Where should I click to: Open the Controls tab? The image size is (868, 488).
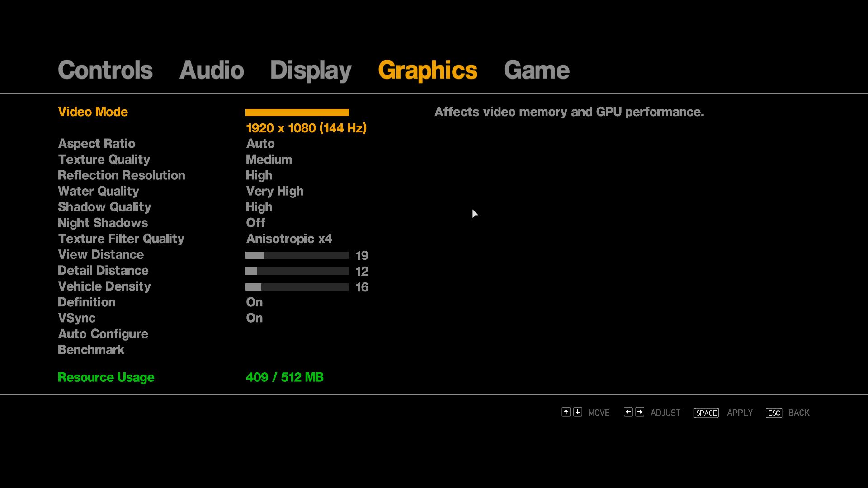105,70
